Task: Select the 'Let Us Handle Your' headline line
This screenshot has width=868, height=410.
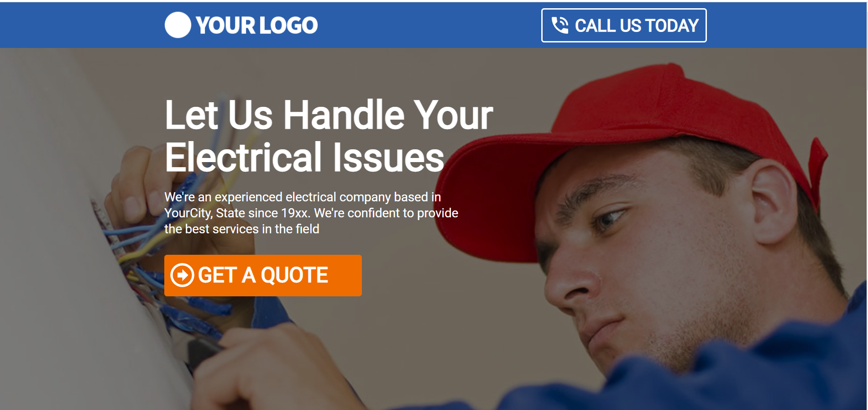Action: 329,115
